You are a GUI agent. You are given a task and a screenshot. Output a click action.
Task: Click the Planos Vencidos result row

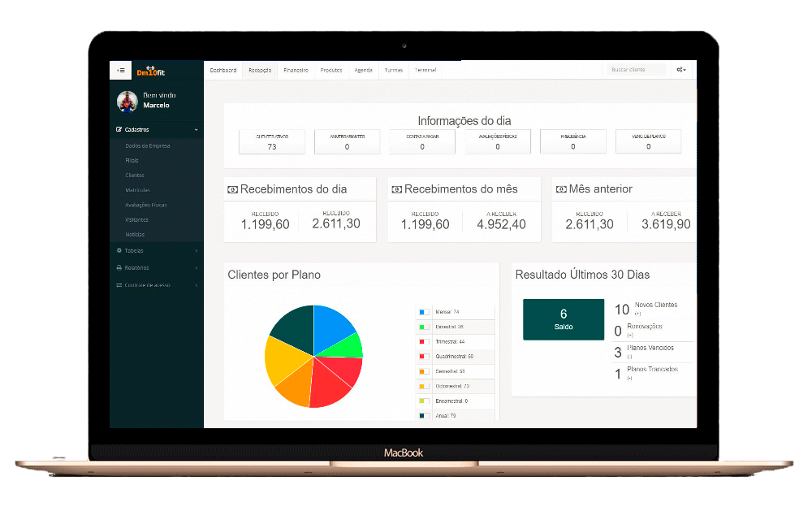[654, 352]
